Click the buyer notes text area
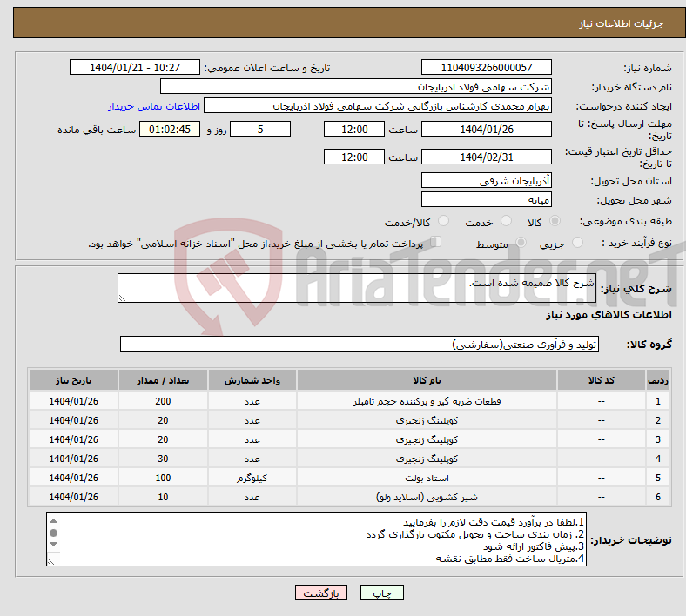The image size is (686, 616). 316,539
